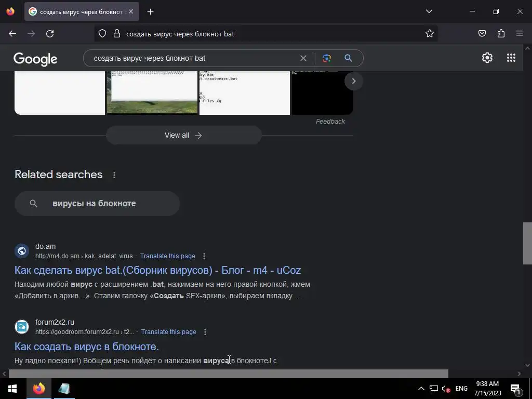The image size is (532, 399).
Task: Click the Google logo
Action: (35, 59)
